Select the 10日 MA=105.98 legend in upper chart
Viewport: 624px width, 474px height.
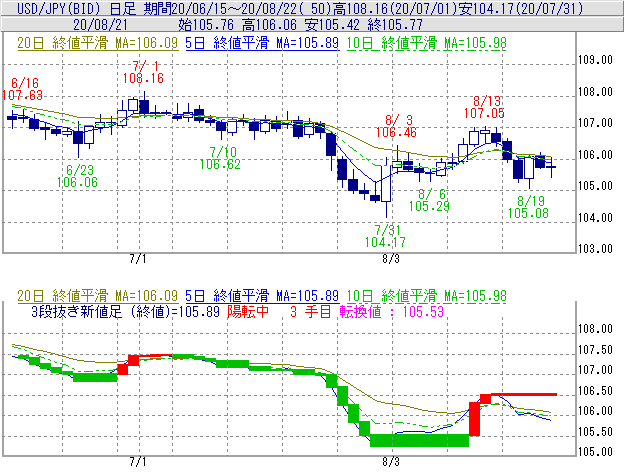pyautogui.click(x=426, y=43)
